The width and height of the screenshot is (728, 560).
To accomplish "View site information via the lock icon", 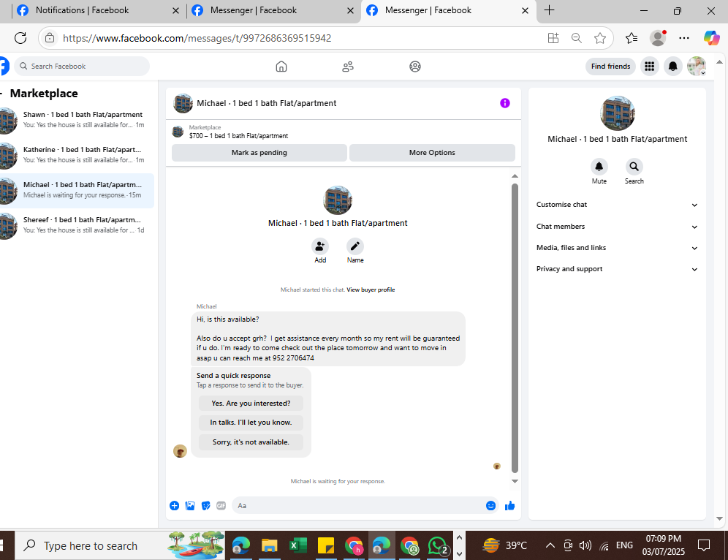I will [50, 38].
